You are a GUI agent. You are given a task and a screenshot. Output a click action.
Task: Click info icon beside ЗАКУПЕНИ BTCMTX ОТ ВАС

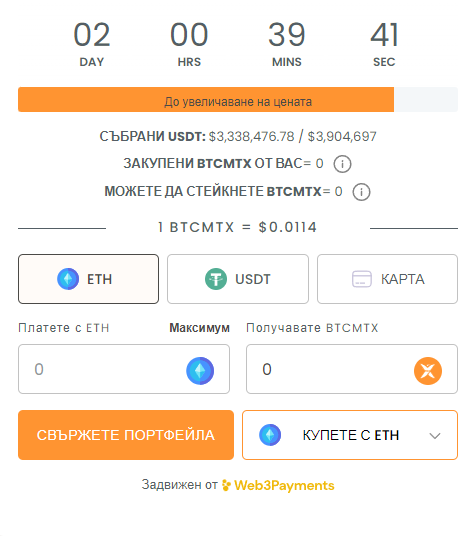click(x=342, y=164)
